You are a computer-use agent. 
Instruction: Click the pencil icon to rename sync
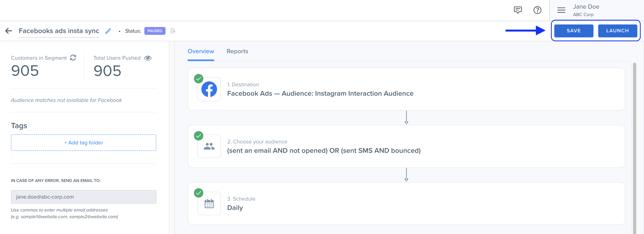click(x=108, y=31)
